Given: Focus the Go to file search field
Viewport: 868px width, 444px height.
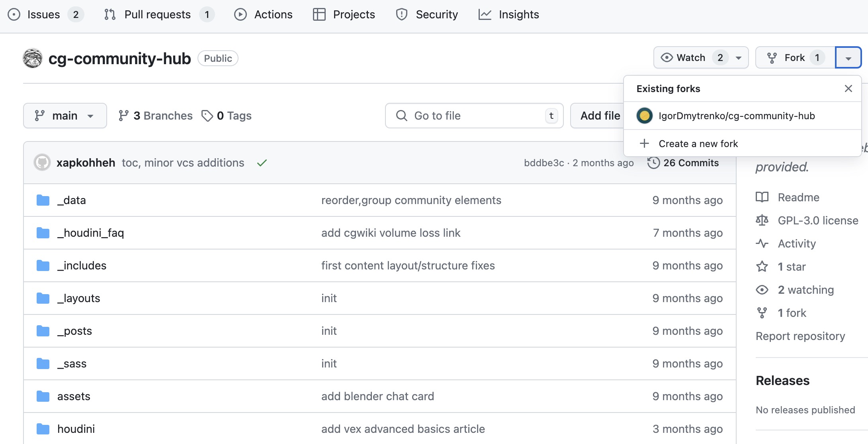Looking at the screenshot, I should tap(474, 116).
